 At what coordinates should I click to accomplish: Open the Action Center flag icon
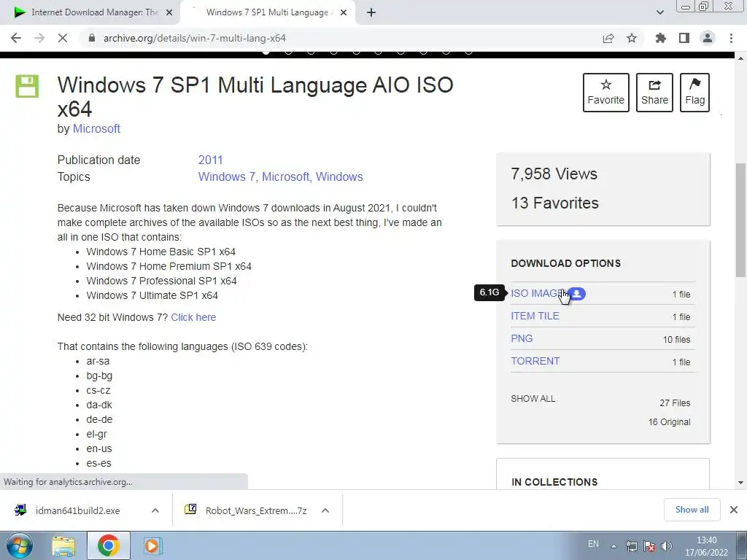click(649, 547)
